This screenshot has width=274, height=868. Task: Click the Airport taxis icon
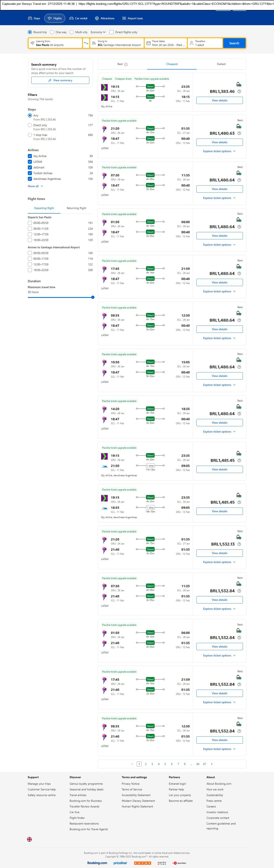pyautogui.click(x=124, y=18)
